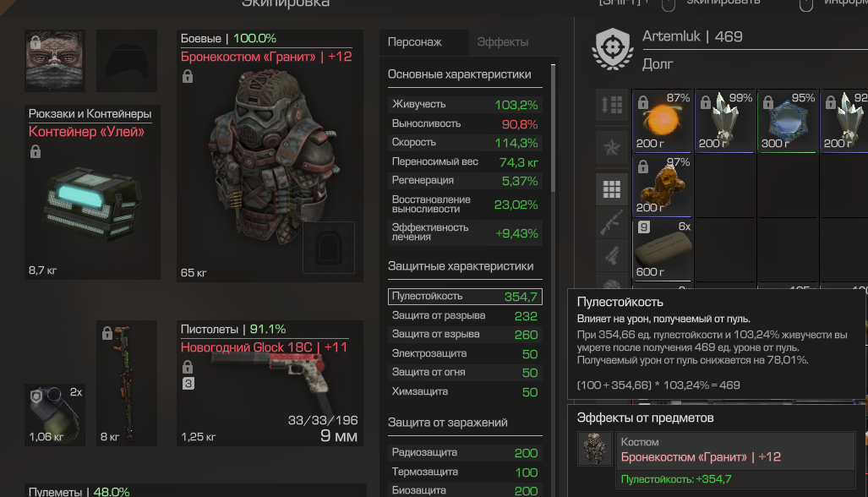Click the Восстановление выносливости row
This screenshot has width=868, height=497.
pos(465,205)
